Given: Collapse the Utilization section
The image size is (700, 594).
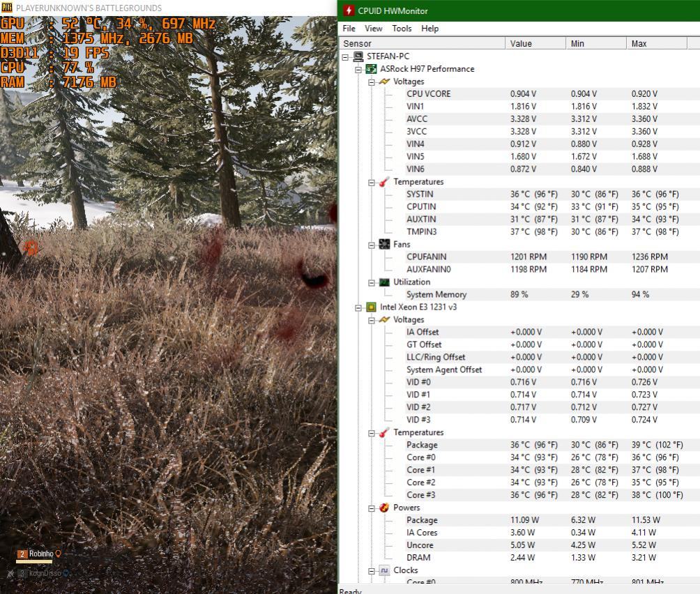Looking at the screenshot, I should 372,282.
